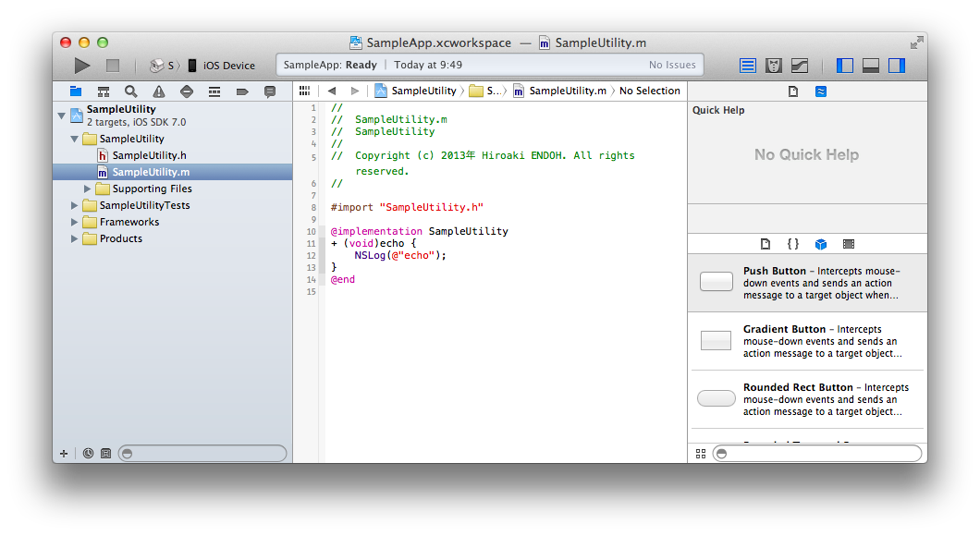Expand the Supporting Files folder
Viewport: 980px width, 536px height.
(x=88, y=189)
